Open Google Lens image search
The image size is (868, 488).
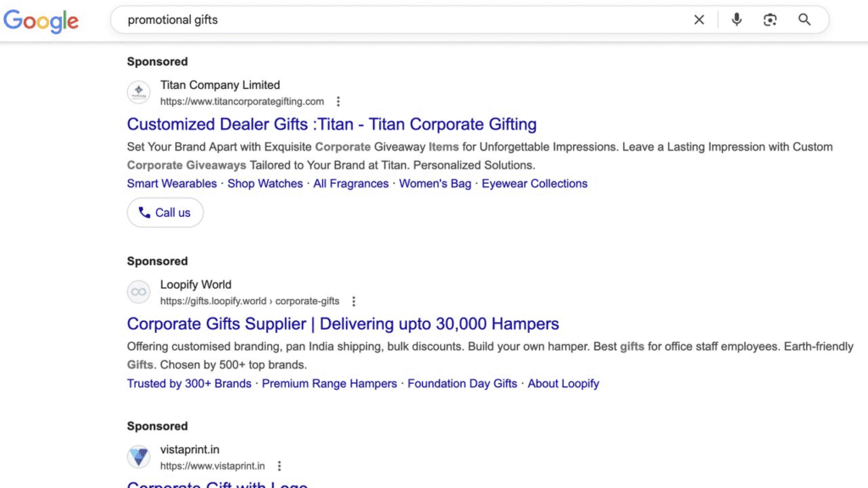pos(770,19)
